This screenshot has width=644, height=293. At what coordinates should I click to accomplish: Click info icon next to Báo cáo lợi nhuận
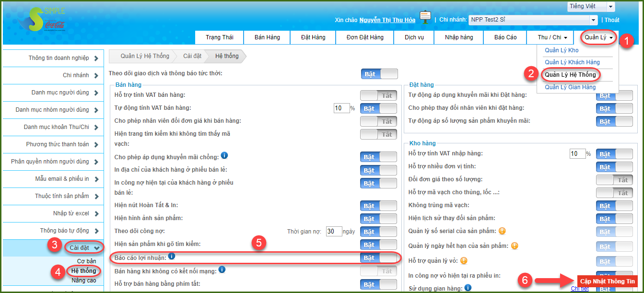tap(172, 257)
